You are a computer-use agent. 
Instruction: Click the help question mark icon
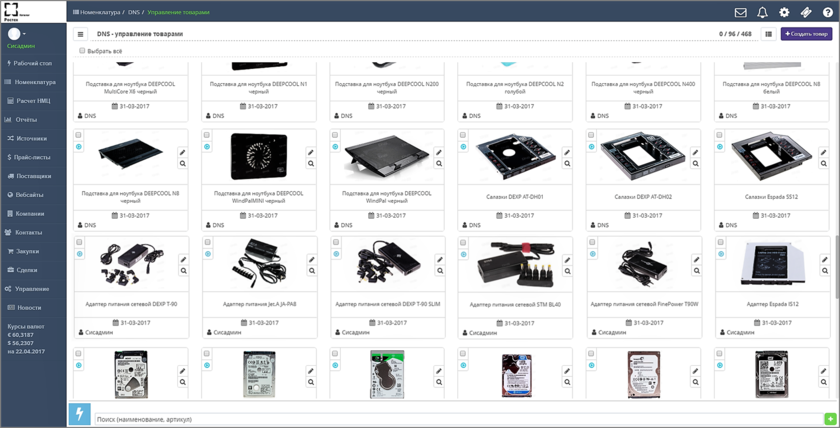pos(826,13)
